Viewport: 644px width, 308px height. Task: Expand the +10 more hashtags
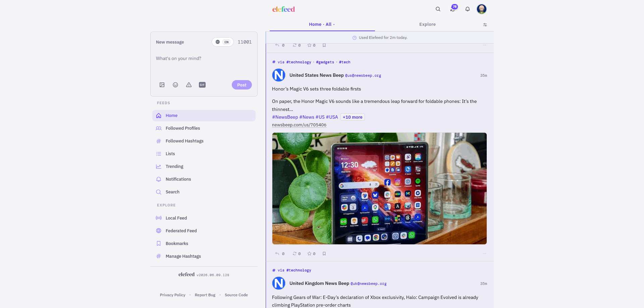pos(353,117)
